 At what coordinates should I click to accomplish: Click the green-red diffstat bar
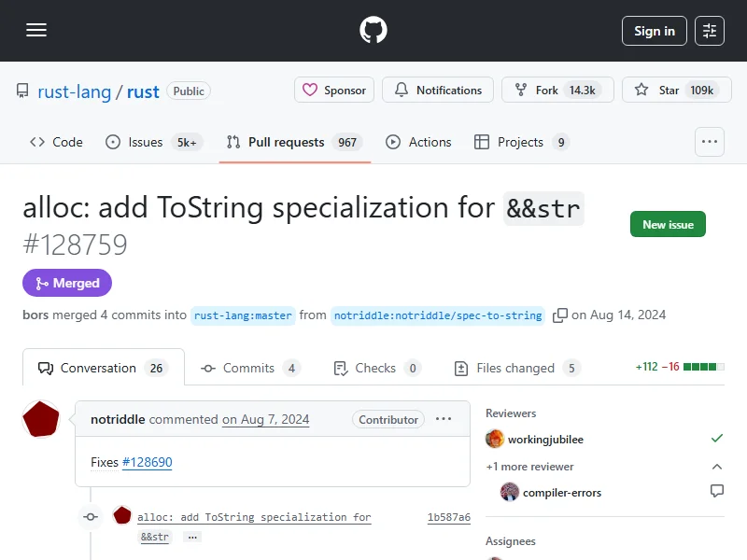705,368
